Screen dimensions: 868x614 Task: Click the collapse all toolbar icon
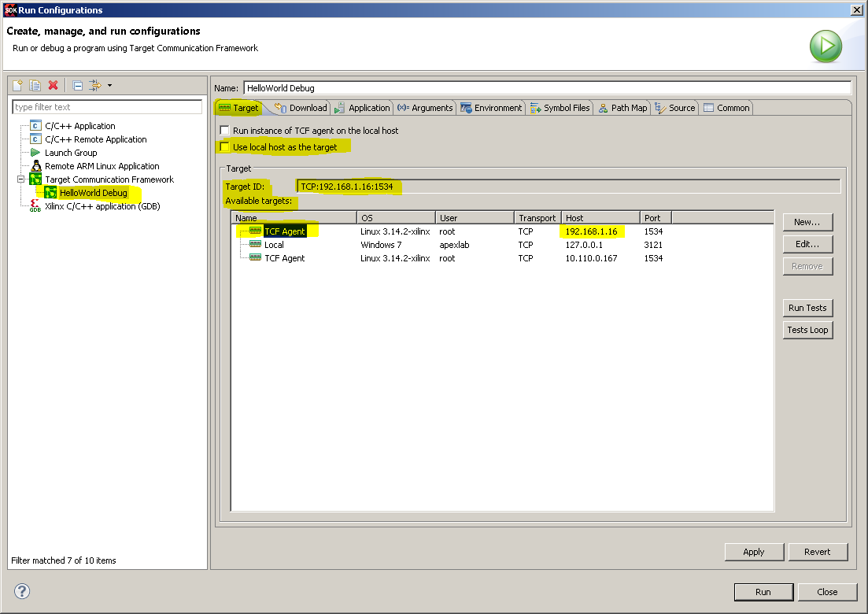78,85
